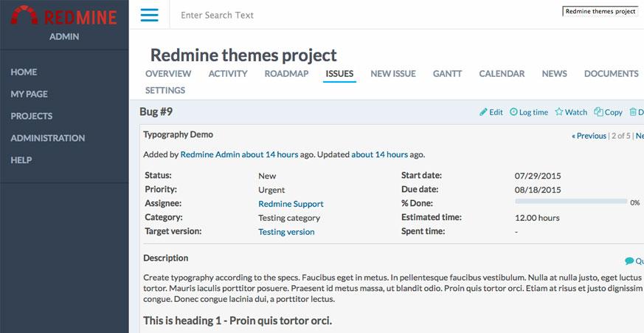This screenshot has height=333, width=644.
Task: Click the start date 07/29/2015
Action: [x=538, y=176]
